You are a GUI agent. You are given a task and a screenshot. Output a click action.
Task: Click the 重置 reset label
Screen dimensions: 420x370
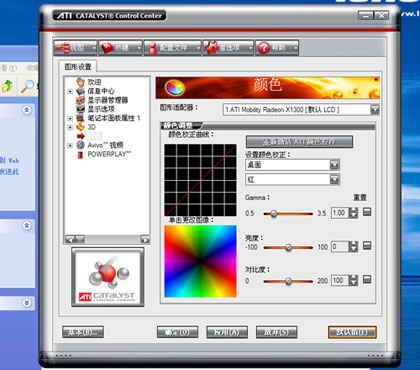pos(360,197)
